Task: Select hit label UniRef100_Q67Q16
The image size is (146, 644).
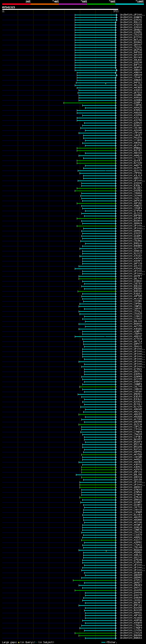Action: point(131,93)
